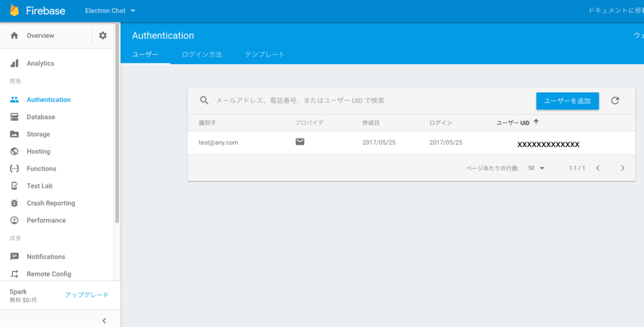Select Functions in the sidebar
The image size is (644, 327).
(42, 169)
